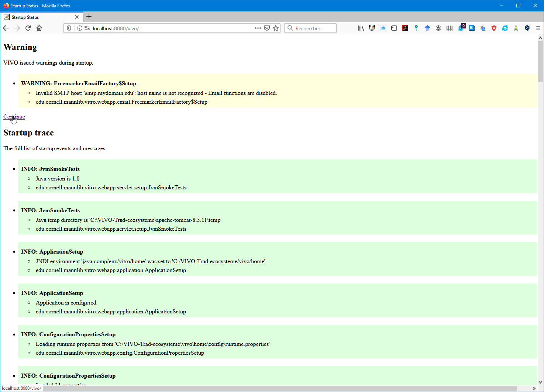Open the Library bookmarks icon
544x392 pixels.
point(361,28)
